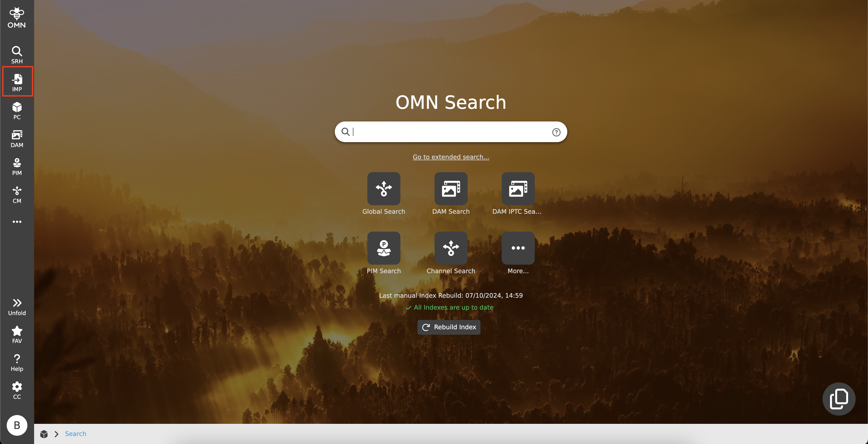Open the Help menu

17,362
